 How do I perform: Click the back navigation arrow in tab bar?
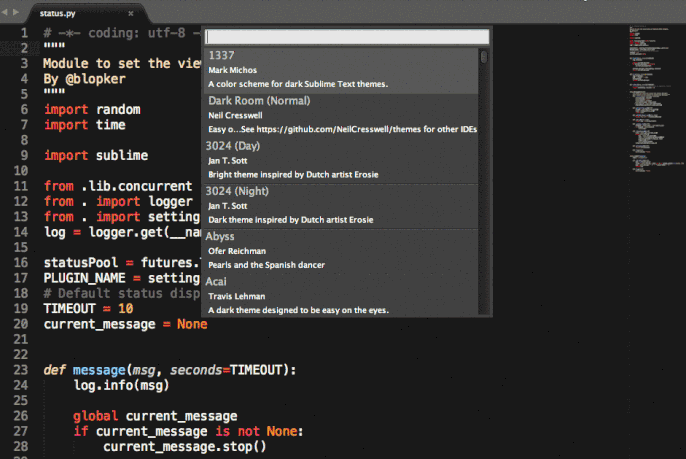4,12
